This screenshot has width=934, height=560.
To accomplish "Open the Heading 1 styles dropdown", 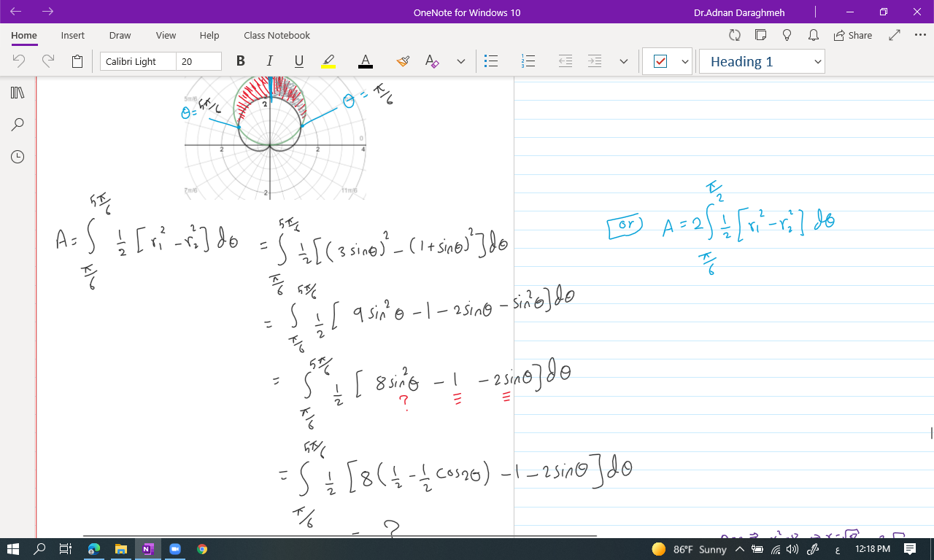I will point(762,62).
